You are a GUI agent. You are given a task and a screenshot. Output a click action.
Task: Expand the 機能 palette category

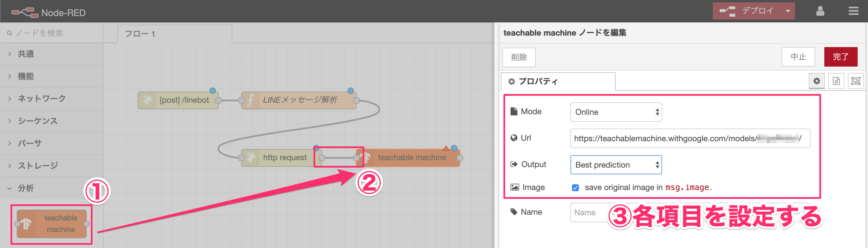click(51, 76)
